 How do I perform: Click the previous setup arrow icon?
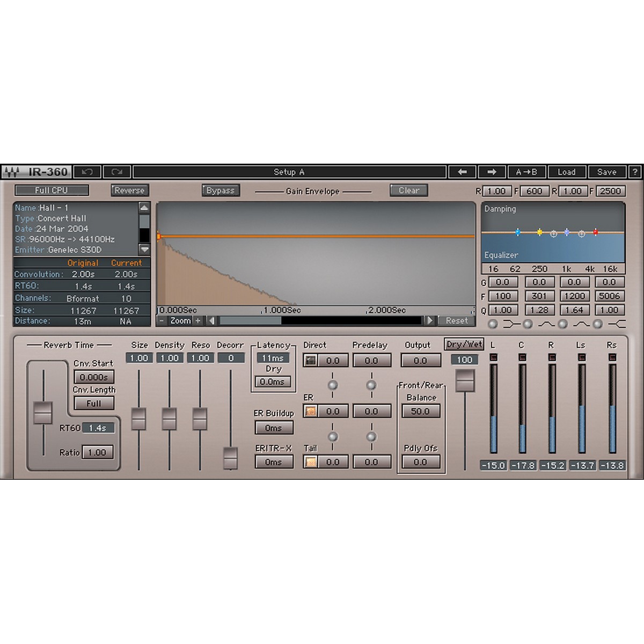462,172
